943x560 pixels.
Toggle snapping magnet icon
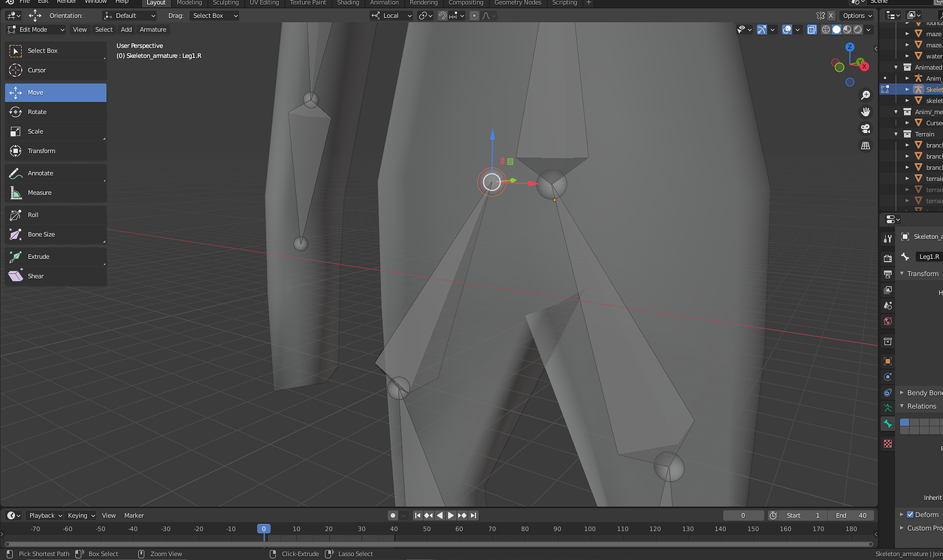442,15
